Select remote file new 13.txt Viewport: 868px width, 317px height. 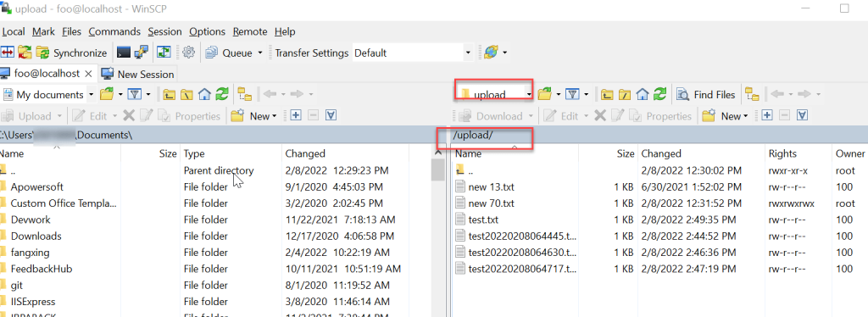491,187
